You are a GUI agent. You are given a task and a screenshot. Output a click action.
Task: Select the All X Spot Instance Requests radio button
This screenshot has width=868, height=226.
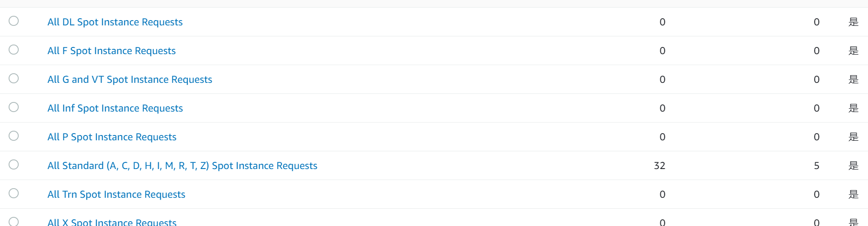tap(14, 222)
